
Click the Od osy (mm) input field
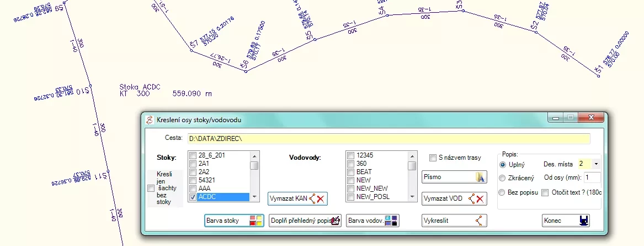click(x=592, y=177)
